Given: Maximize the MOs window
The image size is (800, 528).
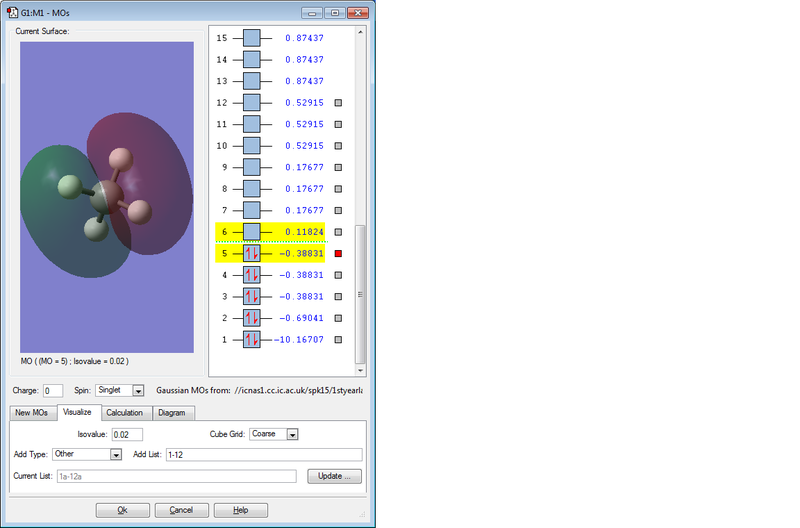Looking at the screenshot, I should coord(335,13).
